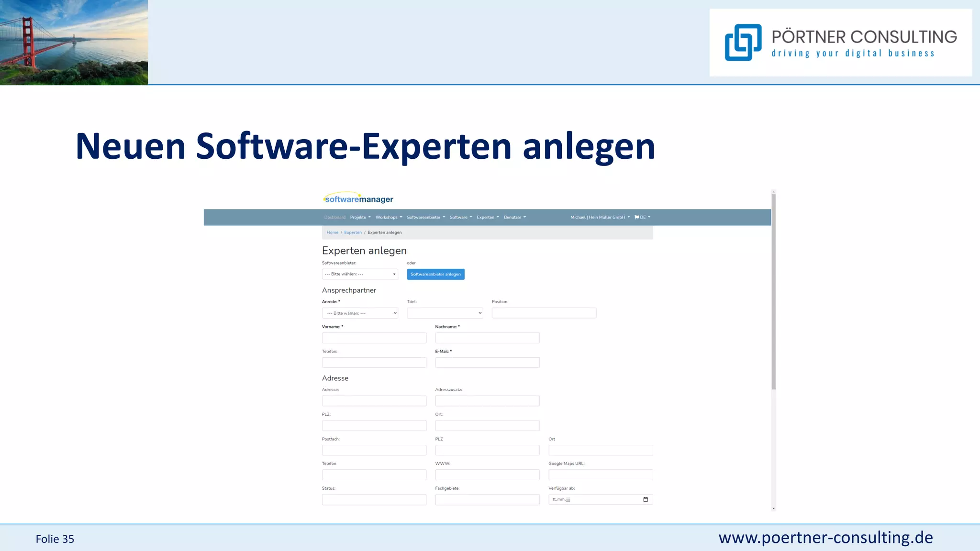980x551 pixels.
Task: Go to Experten in the breadcrumb
Action: 353,232
